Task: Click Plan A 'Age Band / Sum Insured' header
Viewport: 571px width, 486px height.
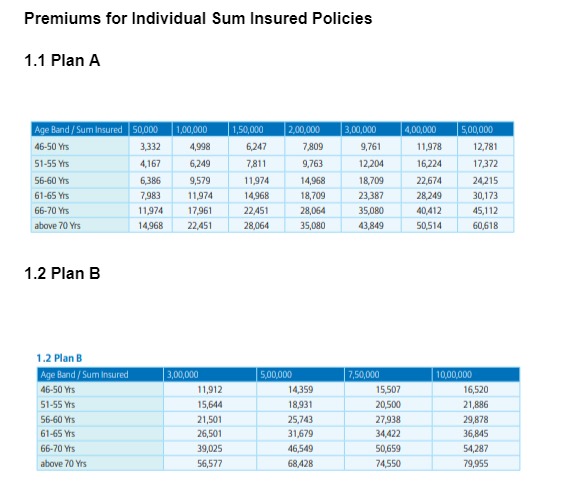Action: [78, 130]
